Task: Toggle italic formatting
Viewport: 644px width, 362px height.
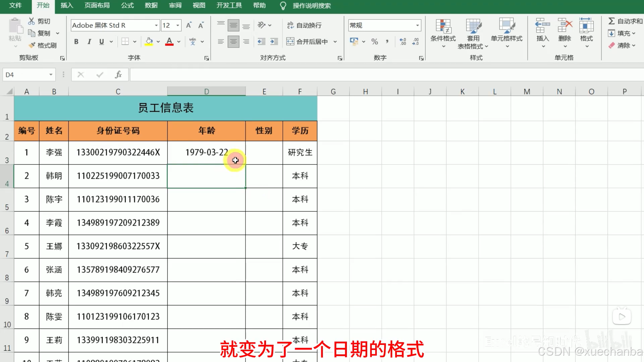Action: 89,42
